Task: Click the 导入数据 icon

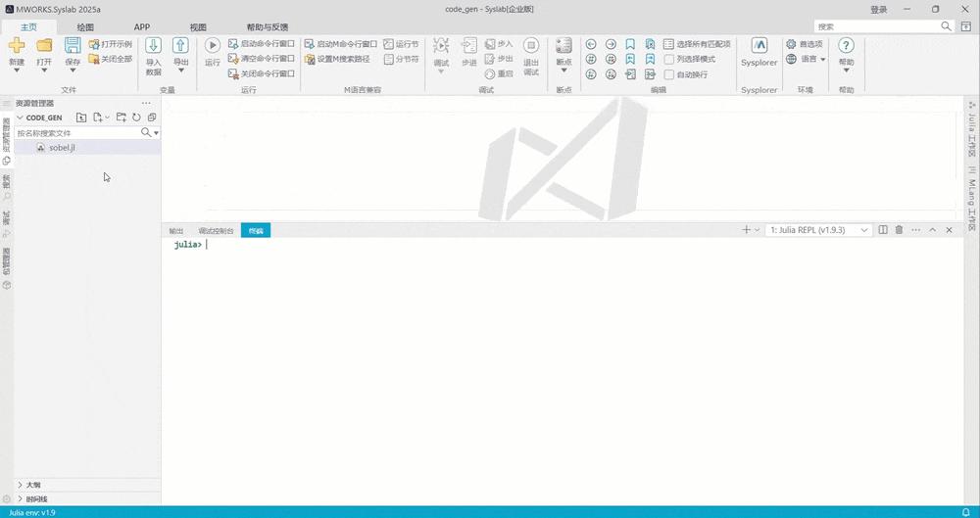Action: click(153, 46)
